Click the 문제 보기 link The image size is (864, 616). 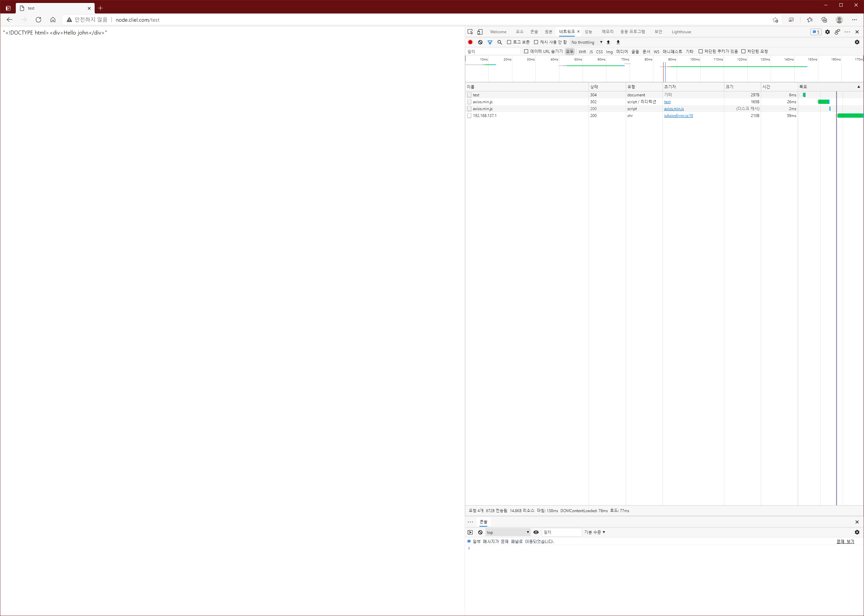click(x=845, y=541)
